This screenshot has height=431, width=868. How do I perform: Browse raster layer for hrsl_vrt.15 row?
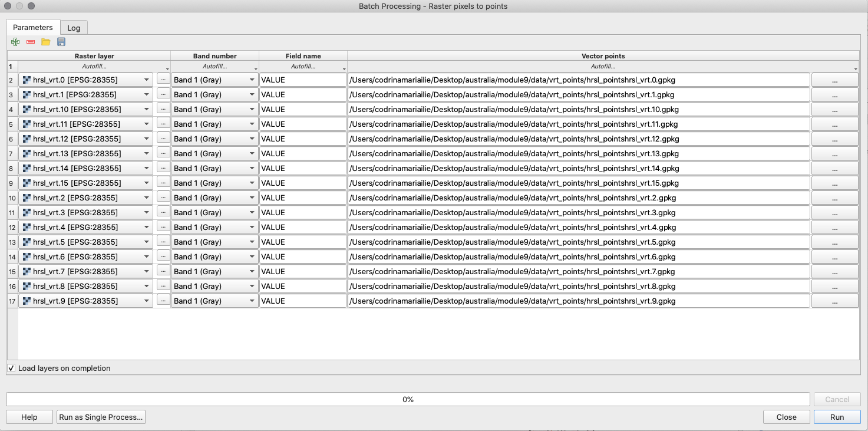163,182
